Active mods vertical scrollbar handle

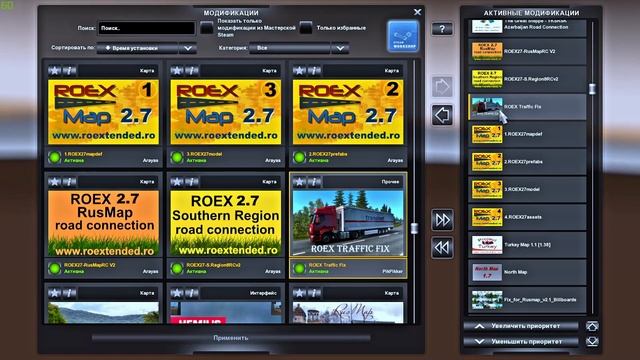click(x=592, y=89)
